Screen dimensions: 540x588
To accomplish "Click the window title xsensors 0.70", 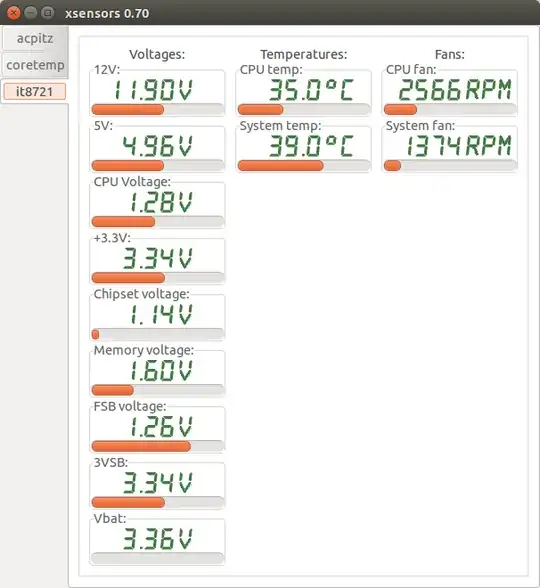I will pyautogui.click(x=107, y=14).
